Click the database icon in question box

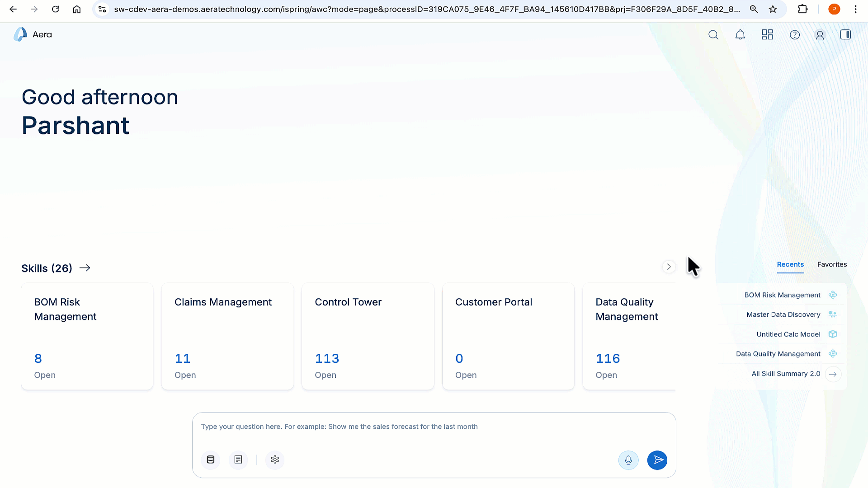point(211,460)
